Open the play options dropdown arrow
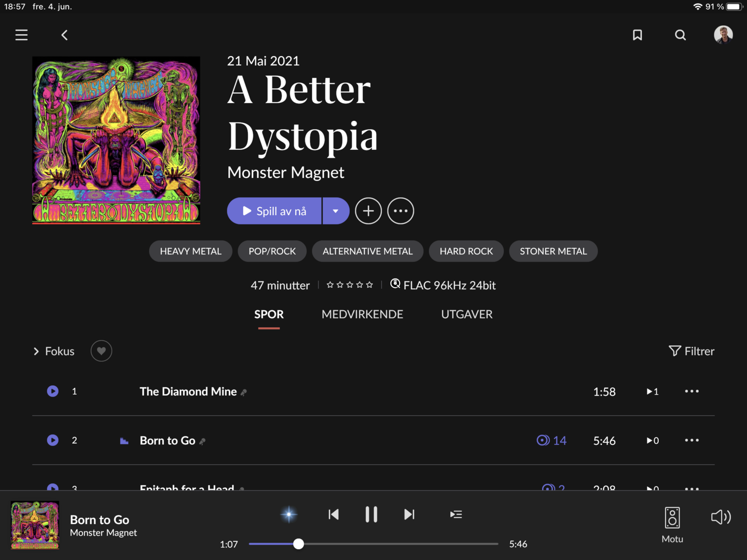This screenshot has width=747, height=560. tap(336, 211)
